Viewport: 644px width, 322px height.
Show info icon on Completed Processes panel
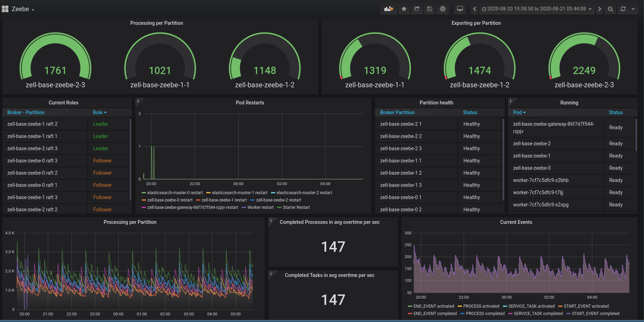271,220
